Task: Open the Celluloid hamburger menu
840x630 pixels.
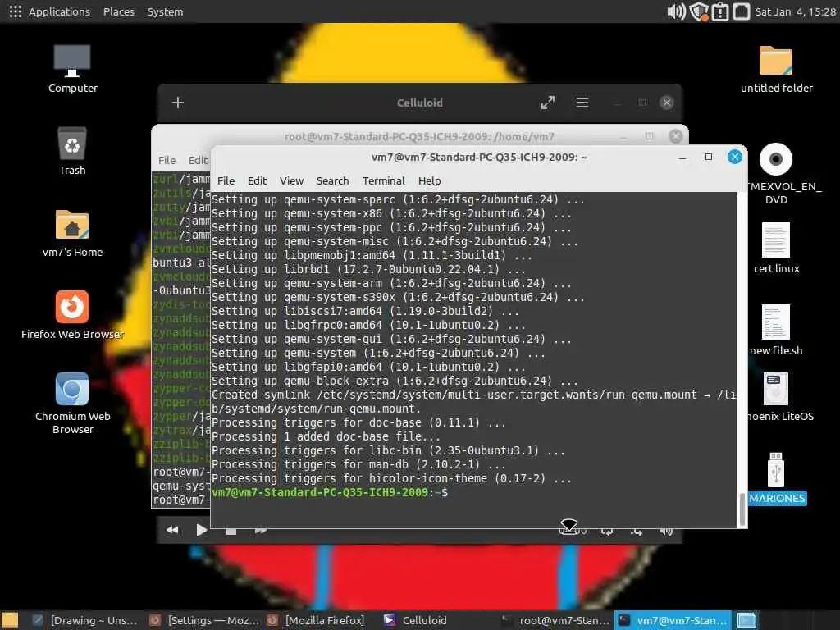Action: pyautogui.click(x=582, y=103)
